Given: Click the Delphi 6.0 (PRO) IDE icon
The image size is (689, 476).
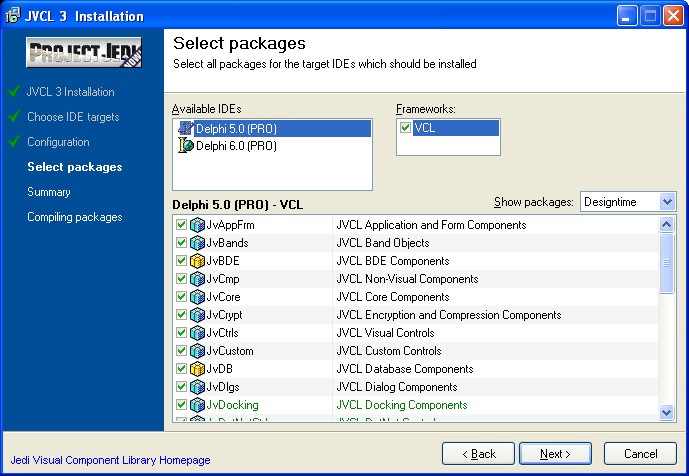Looking at the screenshot, I should pyautogui.click(x=184, y=146).
